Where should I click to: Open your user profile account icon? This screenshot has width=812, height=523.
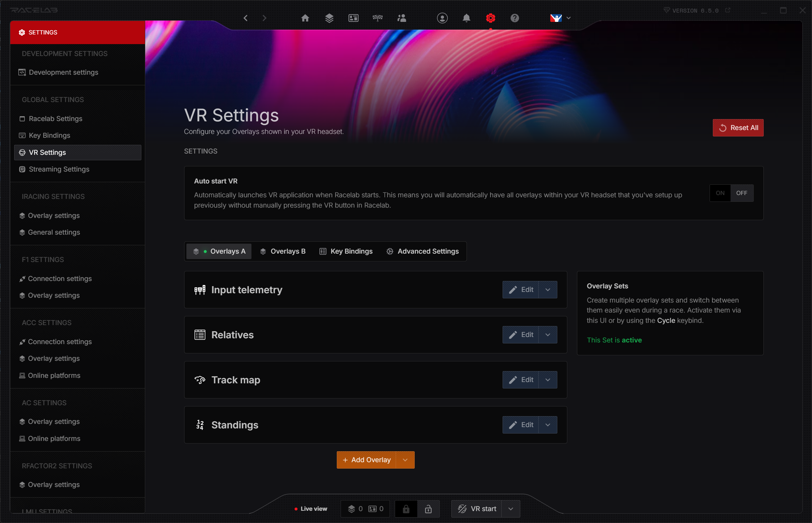(x=442, y=18)
